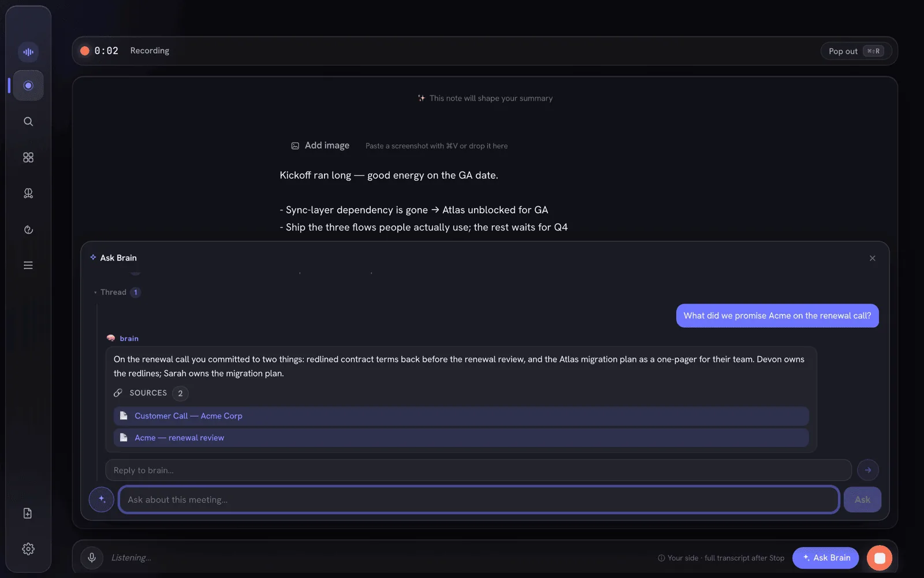This screenshot has height=578, width=924.
Task: Open the list menu icon in sidebar
Action: (28, 265)
